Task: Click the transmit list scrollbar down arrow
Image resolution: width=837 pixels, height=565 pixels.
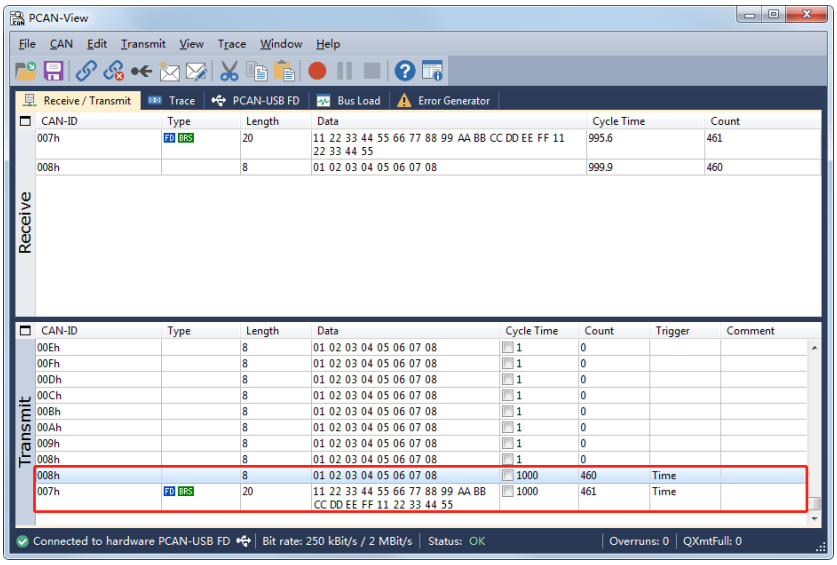Action: [814, 519]
